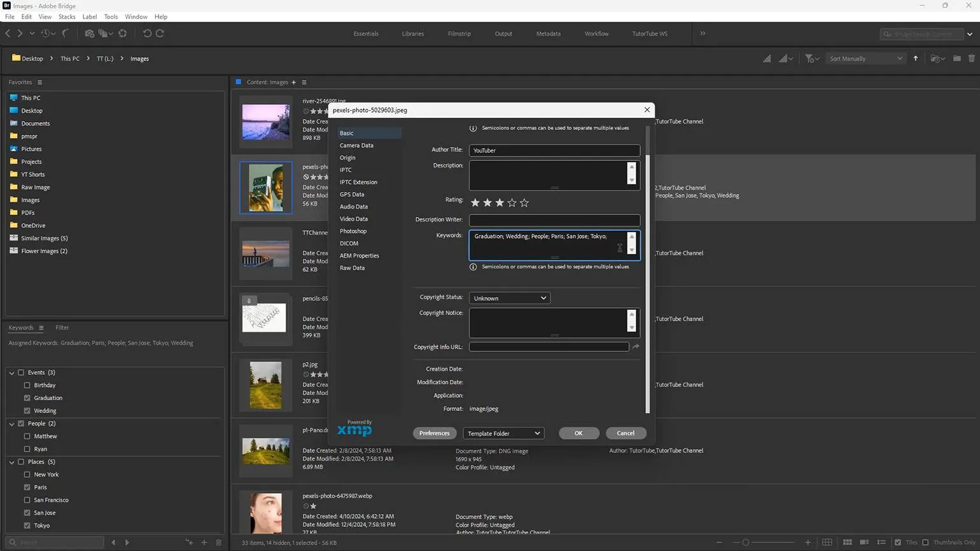The image size is (980, 551).
Task: Click the thumbnail size slider handle
Action: [x=746, y=543]
